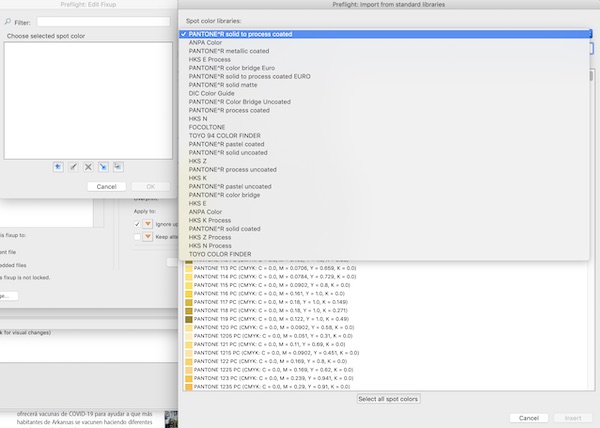Toggle the unchecked 'Keep' checkbox

coord(137,237)
